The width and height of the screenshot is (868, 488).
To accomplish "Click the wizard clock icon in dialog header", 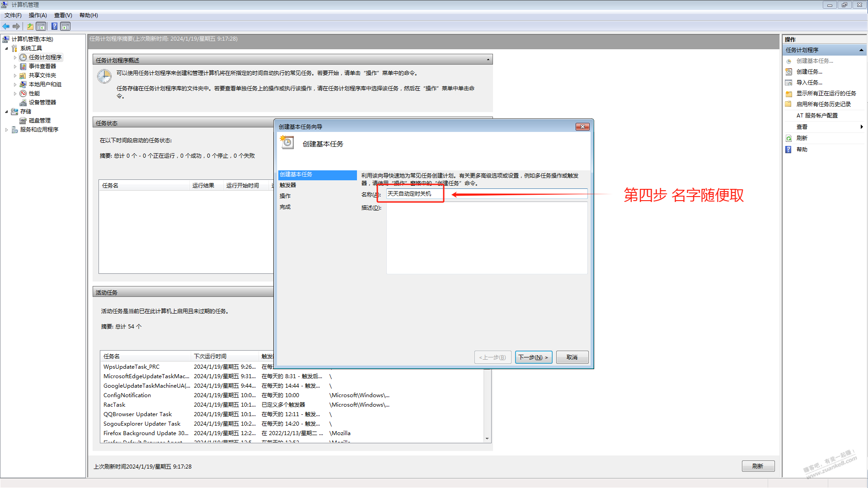I will [287, 142].
